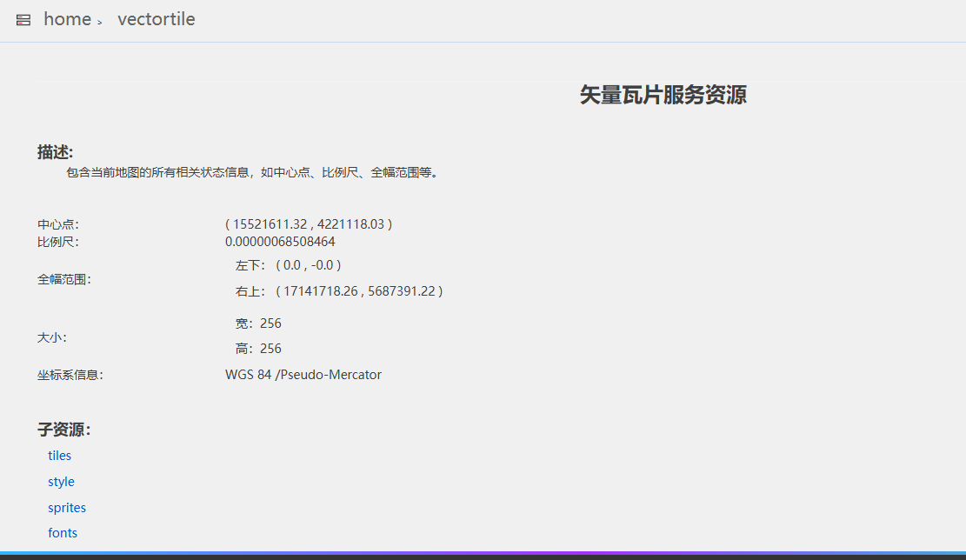This screenshot has width=966, height=560.
Task: Click the 描述 section heading
Action: [55, 152]
